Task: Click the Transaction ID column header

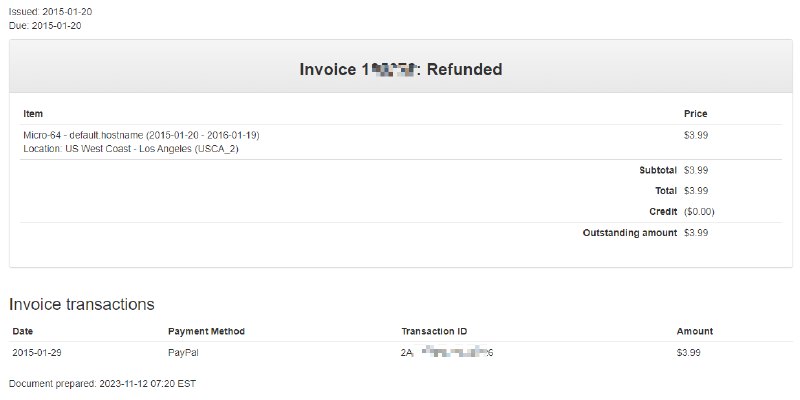Action: 434,331
